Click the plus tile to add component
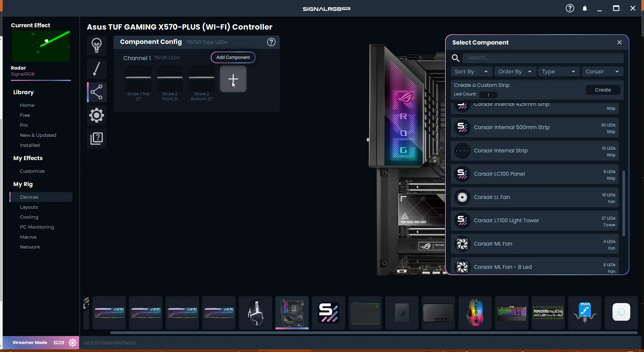The image size is (644, 352). click(233, 79)
